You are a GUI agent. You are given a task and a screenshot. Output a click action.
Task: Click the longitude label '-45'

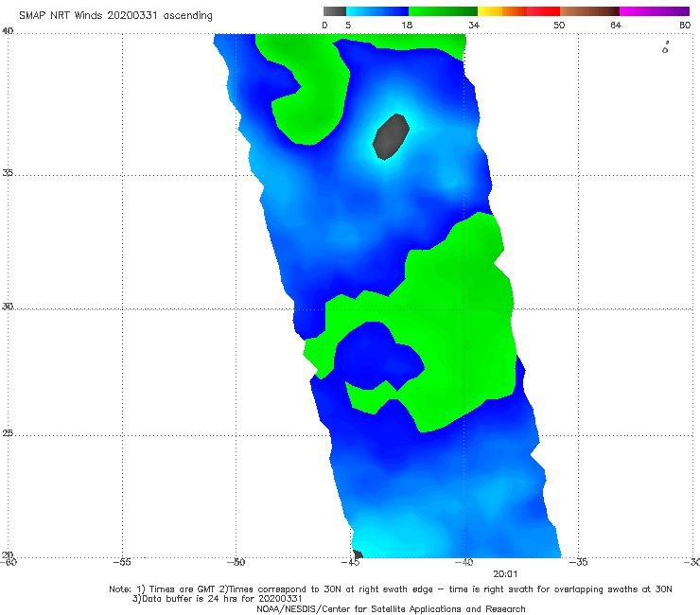(350, 562)
